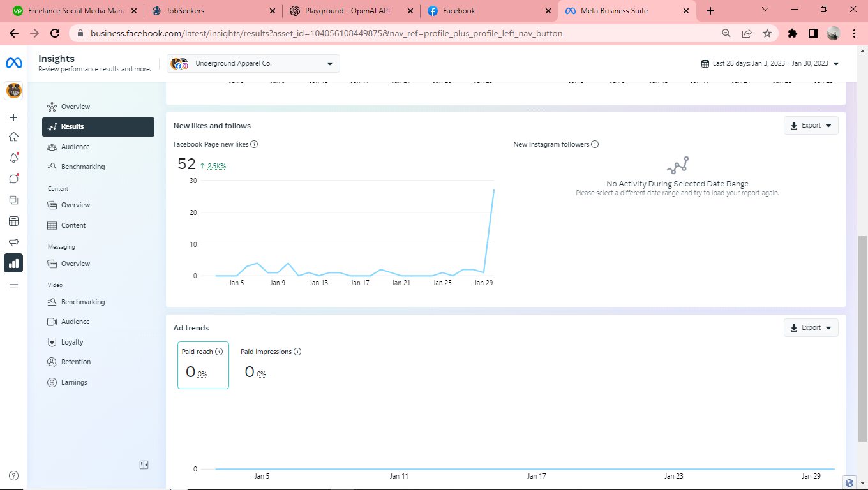This screenshot has height=490, width=868.
Task: Open Audience under Video section
Action: pyautogui.click(x=98, y=322)
